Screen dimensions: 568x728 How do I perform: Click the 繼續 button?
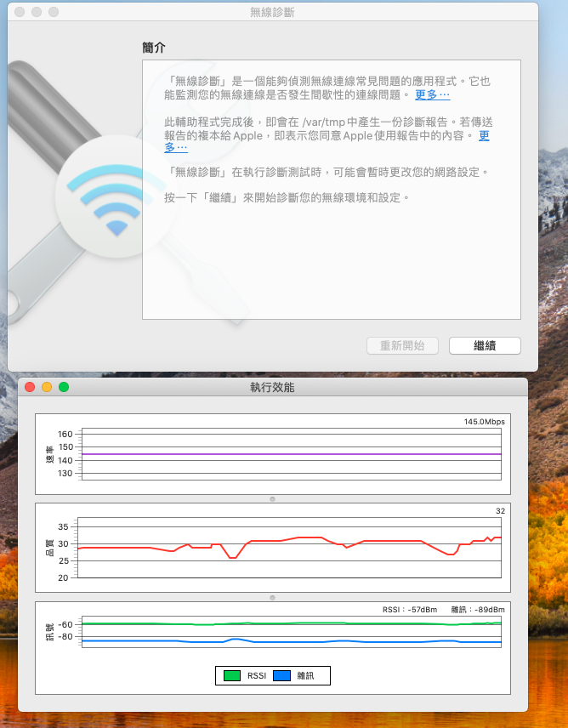tap(485, 345)
